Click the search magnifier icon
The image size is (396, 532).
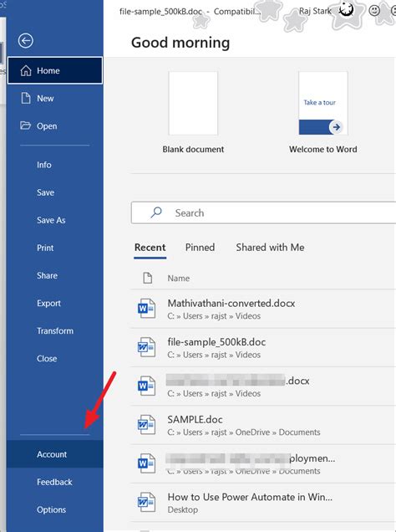tap(156, 212)
